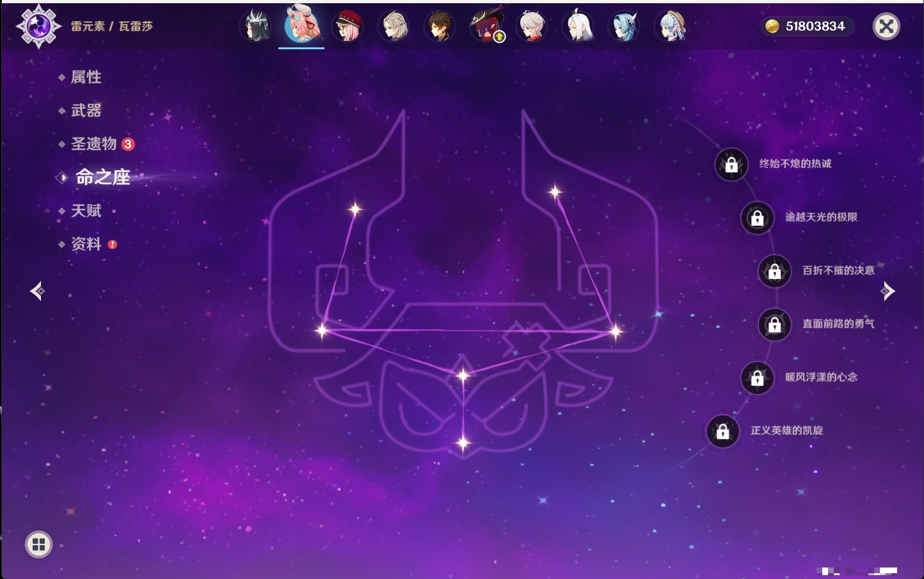
Task: Click the lock icon beside 终始不熄的热诚
Action: click(x=731, y=164)
